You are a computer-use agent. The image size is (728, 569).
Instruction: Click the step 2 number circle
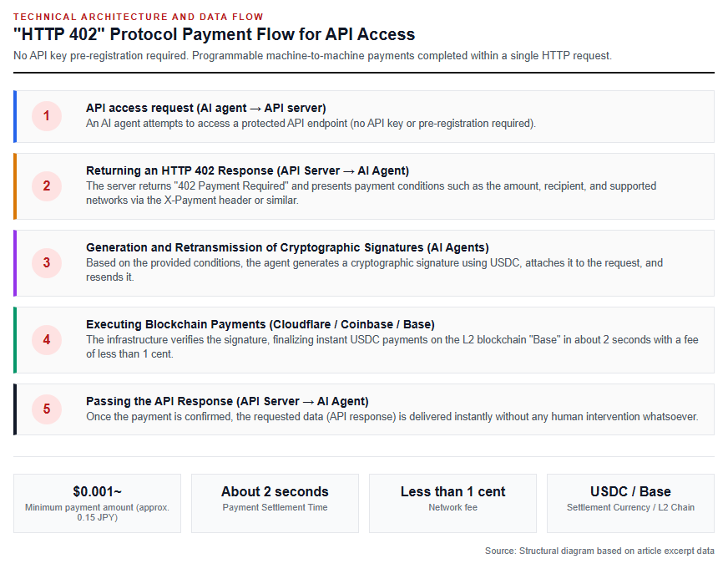pyautogui.click(x=47, y=186)
